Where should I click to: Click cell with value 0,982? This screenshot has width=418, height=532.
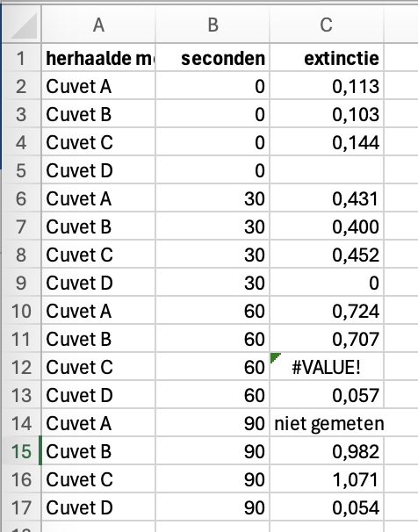pyautogui.click(x=327, y=451)
